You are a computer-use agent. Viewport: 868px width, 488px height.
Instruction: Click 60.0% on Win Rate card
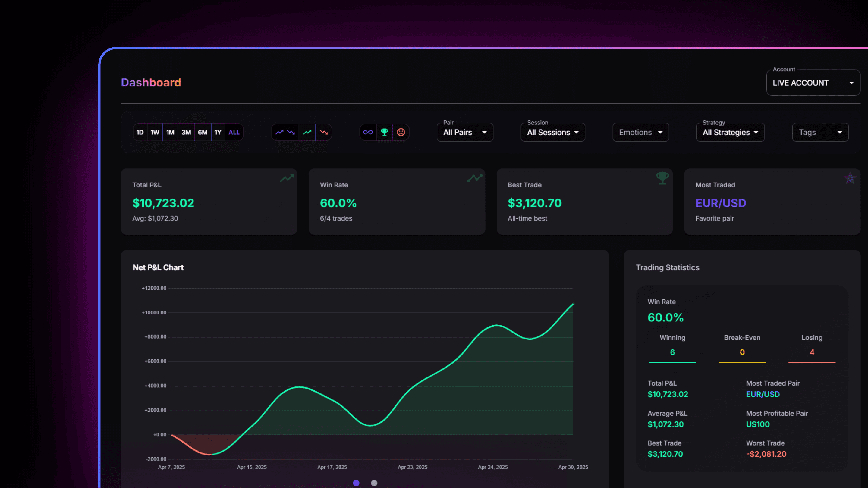click(338, 203)
